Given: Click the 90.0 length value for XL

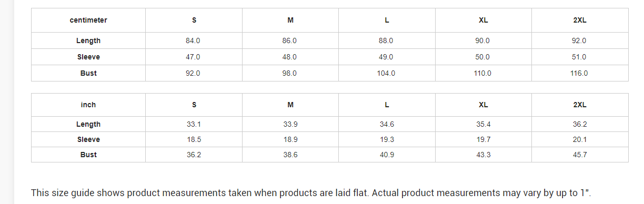Looking at the screenshot, I should pos(483,40).
